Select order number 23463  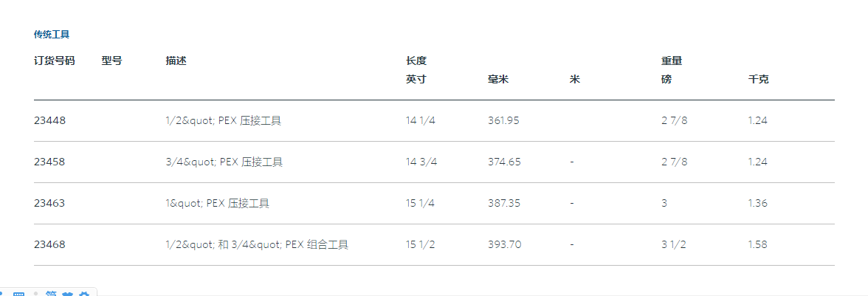pos(49,203)
